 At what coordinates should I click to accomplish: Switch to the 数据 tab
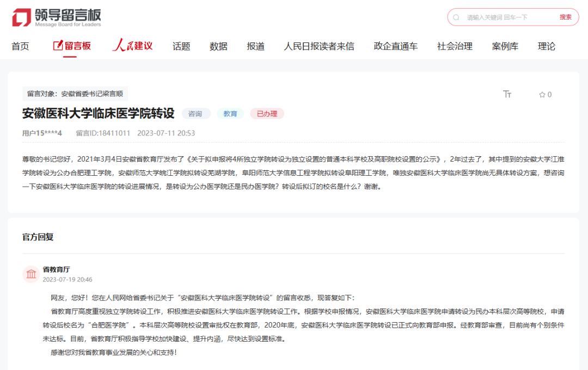click(218, 46)
